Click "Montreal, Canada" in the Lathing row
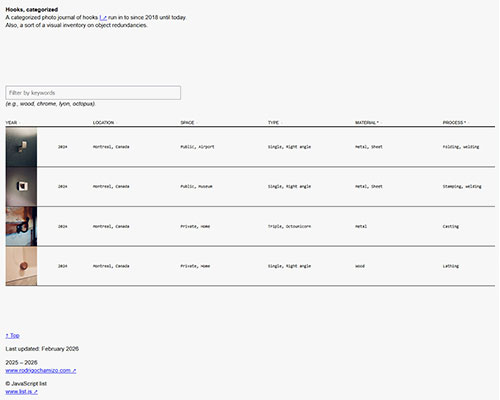This screenshot has height=400, width=500. (111, 266)
